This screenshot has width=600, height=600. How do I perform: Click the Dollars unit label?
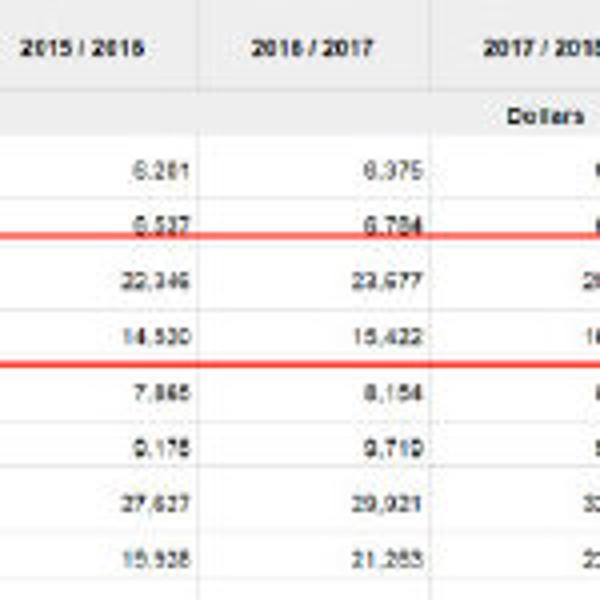[545, 116]
